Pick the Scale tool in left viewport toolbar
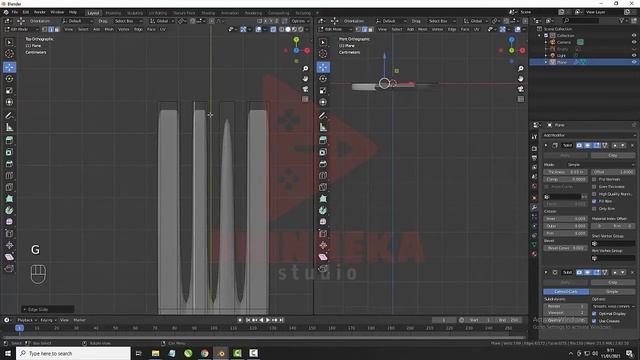Viewport: 640px width, 360px height. (x=9, y=91)
